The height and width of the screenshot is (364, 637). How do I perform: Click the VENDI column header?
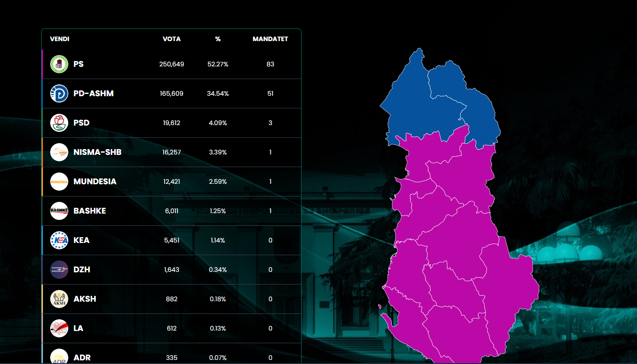click(x=60, y=39)
